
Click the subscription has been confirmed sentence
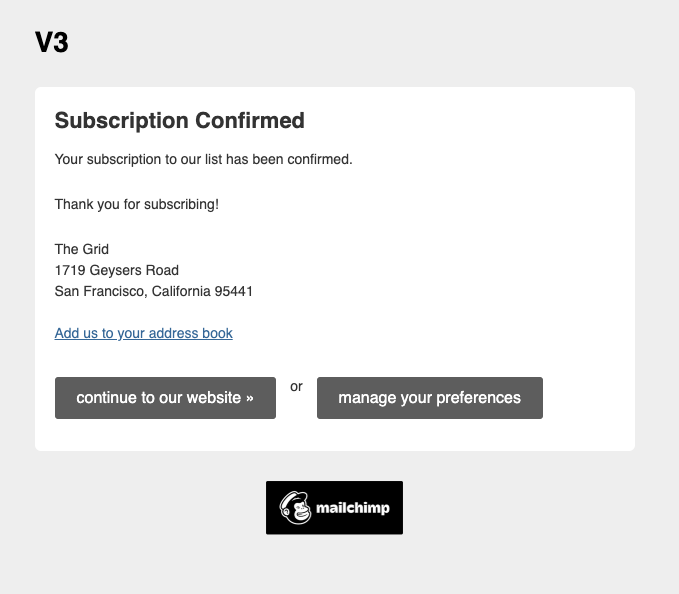click(204, 159)
